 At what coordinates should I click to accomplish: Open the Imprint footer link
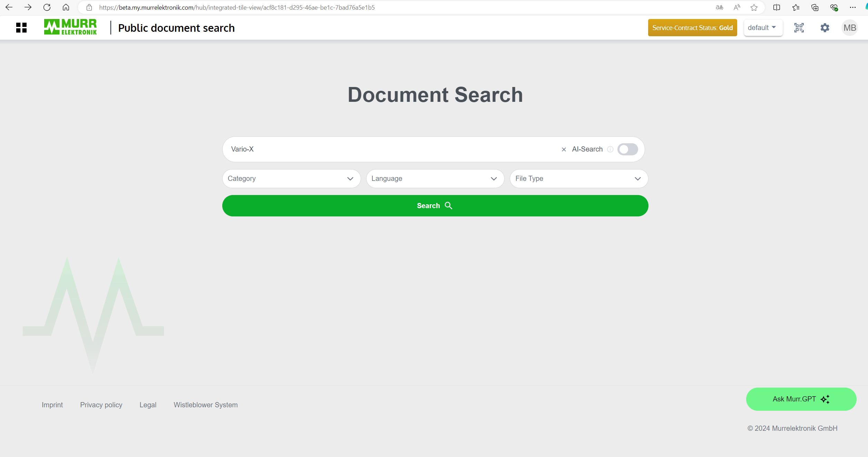click(x=52, y=405)
